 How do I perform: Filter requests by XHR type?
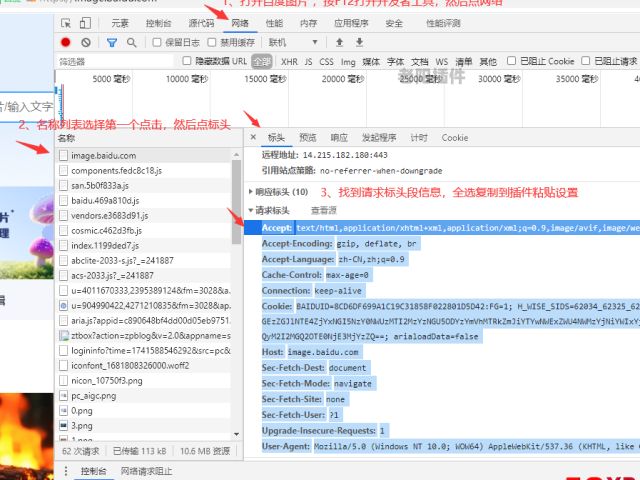coord(289,62)
